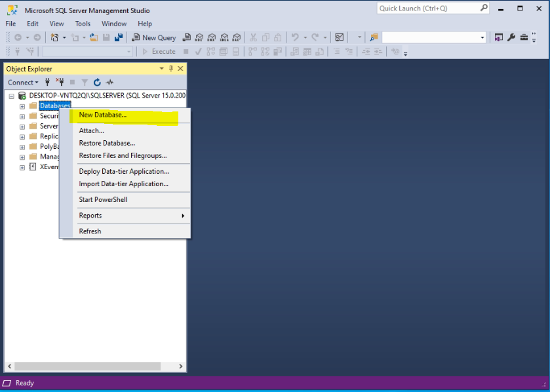Open the Find combo box dropdown
Image resolution: width=550 pixels, height=392 pixels.
click(482, 37)
